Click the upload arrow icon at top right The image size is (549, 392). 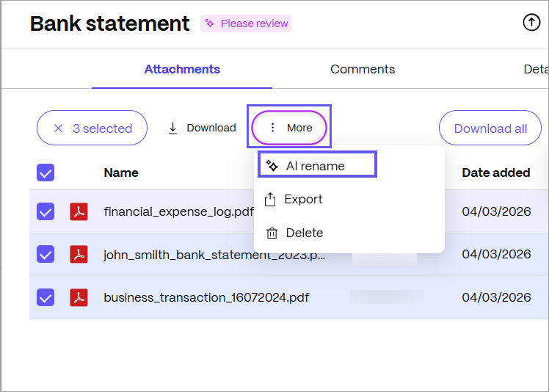(531, 23)
